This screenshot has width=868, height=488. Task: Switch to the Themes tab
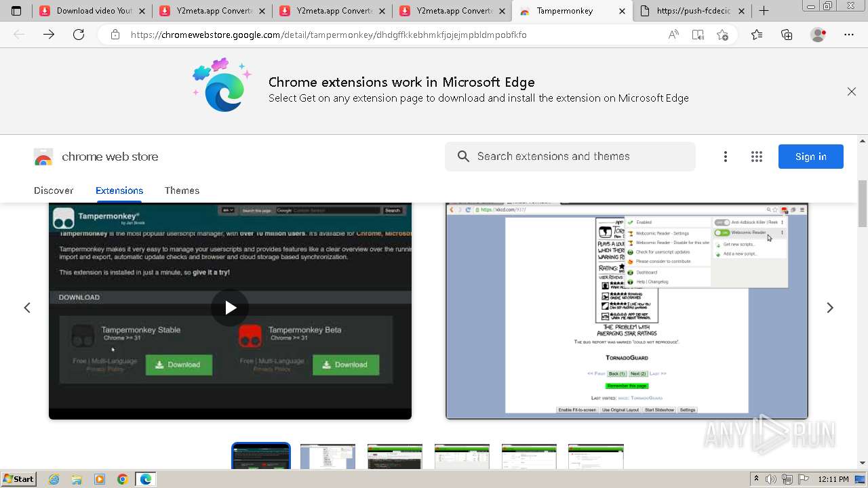(182, 190)
